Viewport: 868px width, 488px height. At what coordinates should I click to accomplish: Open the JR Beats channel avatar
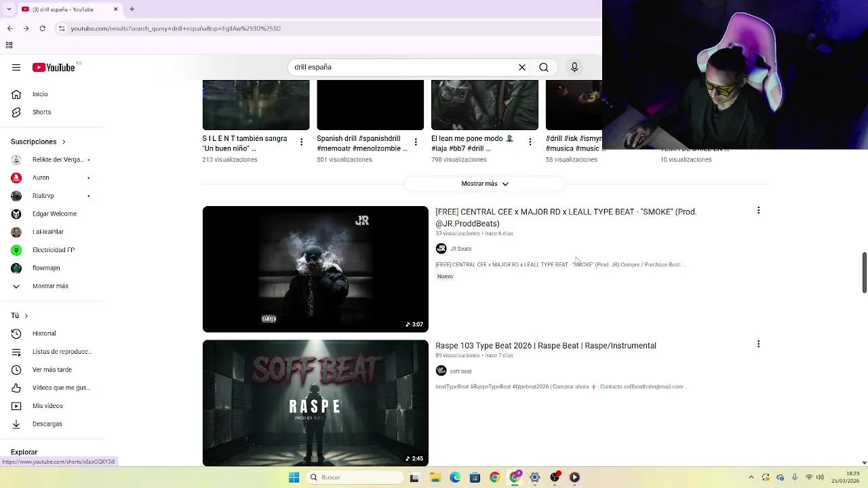point(441,249)
